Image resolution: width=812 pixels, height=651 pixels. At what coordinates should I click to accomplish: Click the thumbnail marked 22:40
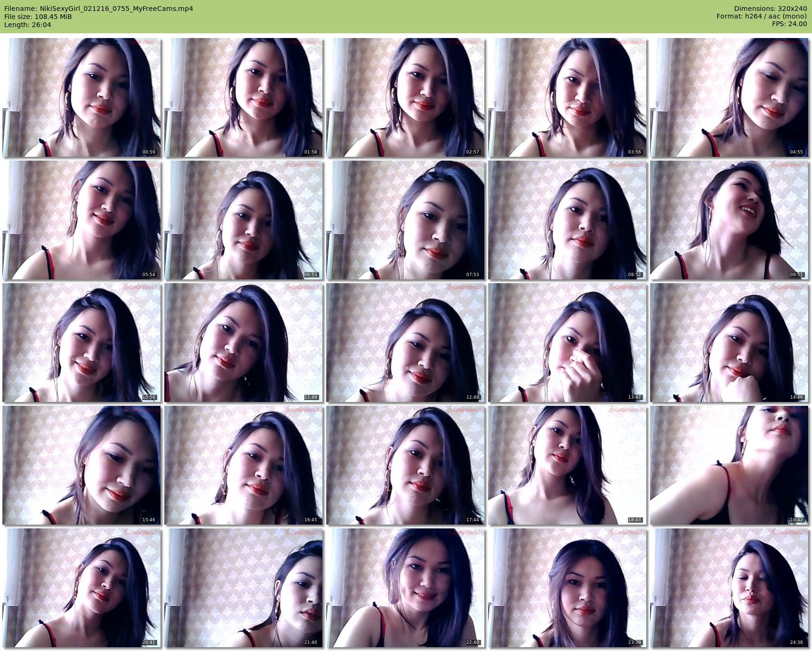[406, 588]
